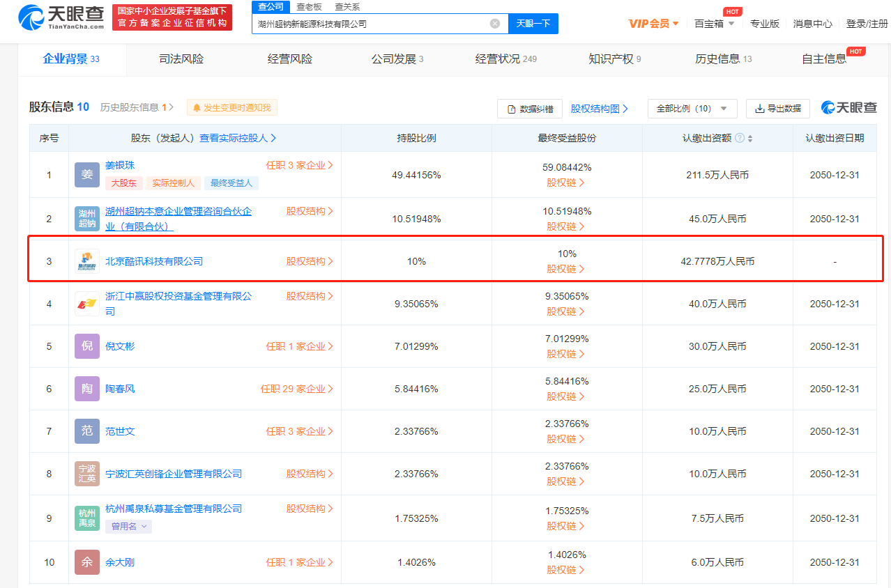Click 发生变更时通知我 bell button
The width and height of the screenshot is (891, 588).
pos(232,107)
